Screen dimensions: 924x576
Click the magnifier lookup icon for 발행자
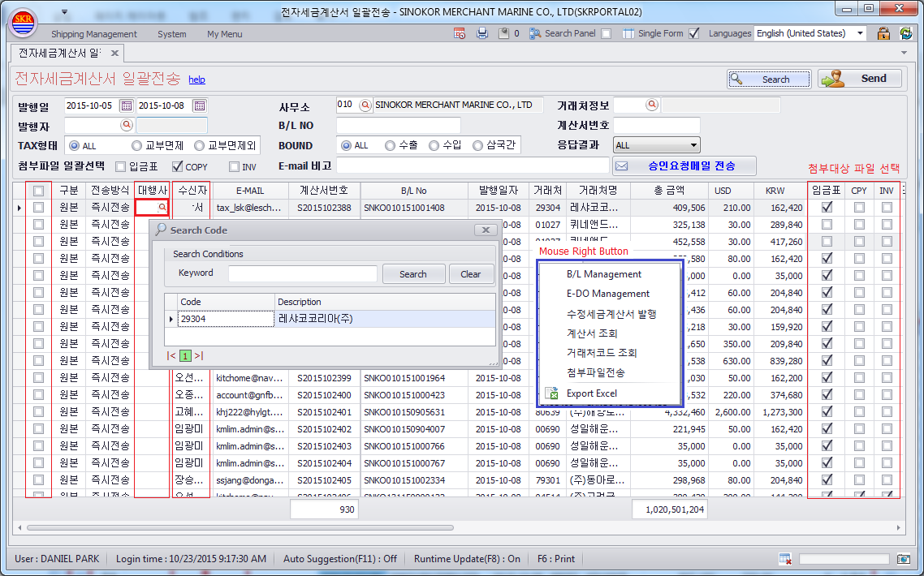coord(126,125)
